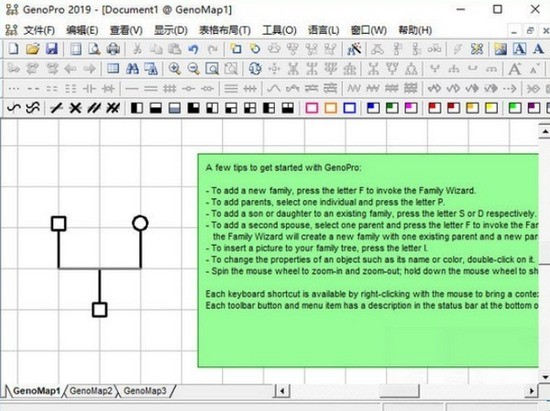This screenshot has width=550, height=411.
Task: Select the single slash line icon
Action: pyautogui.click(x=56, y=108)
